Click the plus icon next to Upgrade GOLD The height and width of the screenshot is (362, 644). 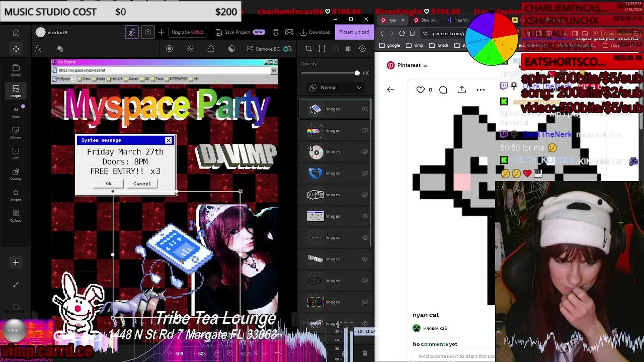[x=161, y=32]
